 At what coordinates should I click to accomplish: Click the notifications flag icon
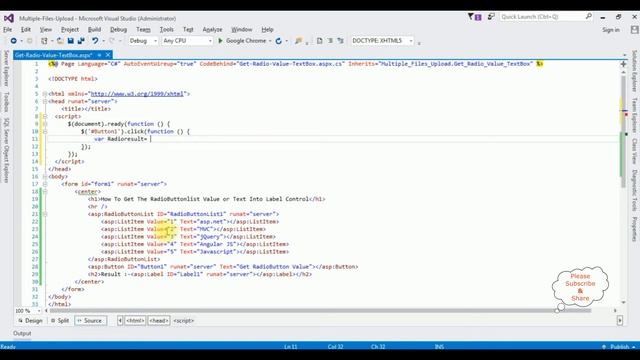474,17
